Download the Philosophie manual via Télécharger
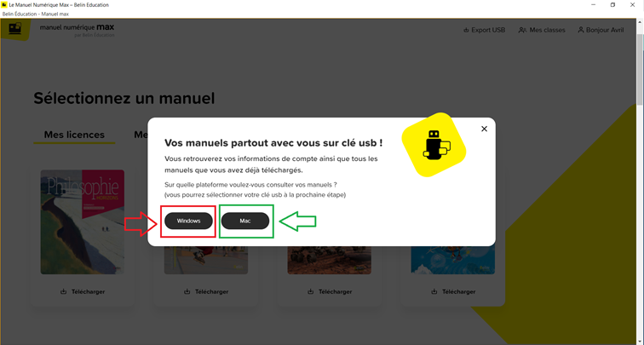 point(83,291)
